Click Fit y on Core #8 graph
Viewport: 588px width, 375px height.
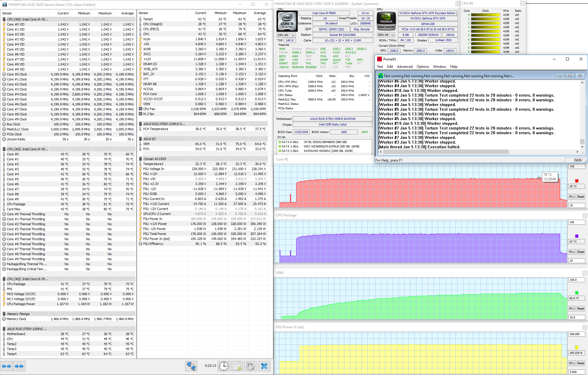[572, 197]
